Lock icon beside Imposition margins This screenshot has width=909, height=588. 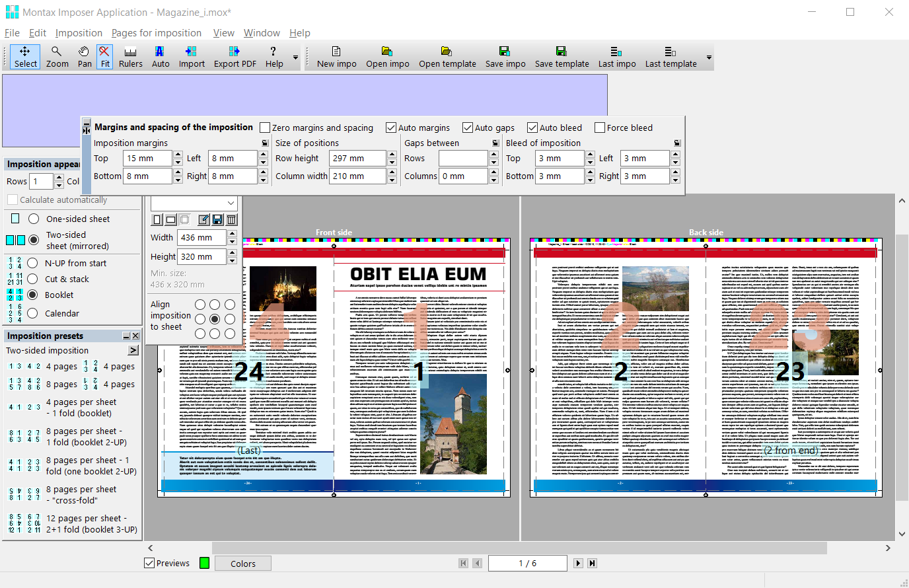265,143
